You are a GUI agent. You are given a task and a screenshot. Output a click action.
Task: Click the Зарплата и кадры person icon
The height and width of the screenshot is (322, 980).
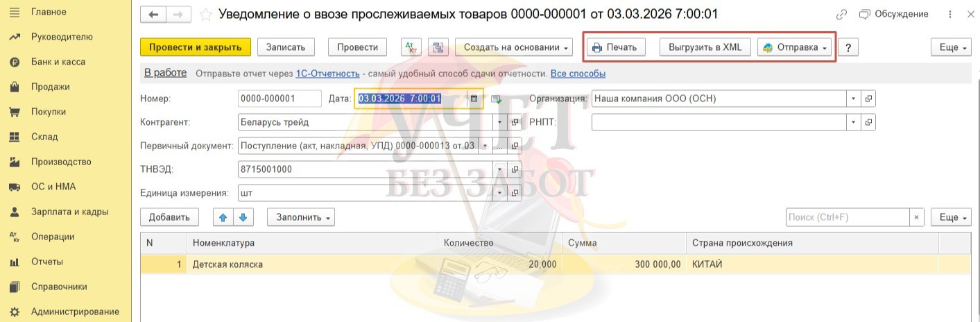[14, 212]
